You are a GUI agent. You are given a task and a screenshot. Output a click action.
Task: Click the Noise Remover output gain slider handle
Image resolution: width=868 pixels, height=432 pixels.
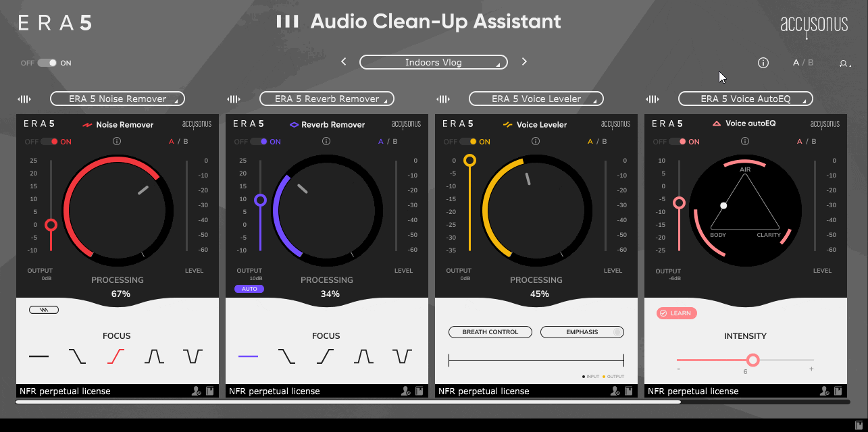[51, 225]
